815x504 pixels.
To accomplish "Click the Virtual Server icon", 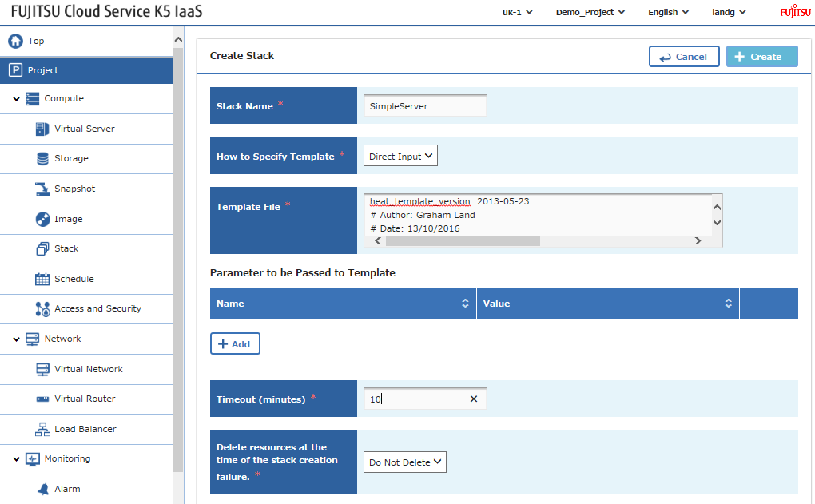I will click(42, 129).
